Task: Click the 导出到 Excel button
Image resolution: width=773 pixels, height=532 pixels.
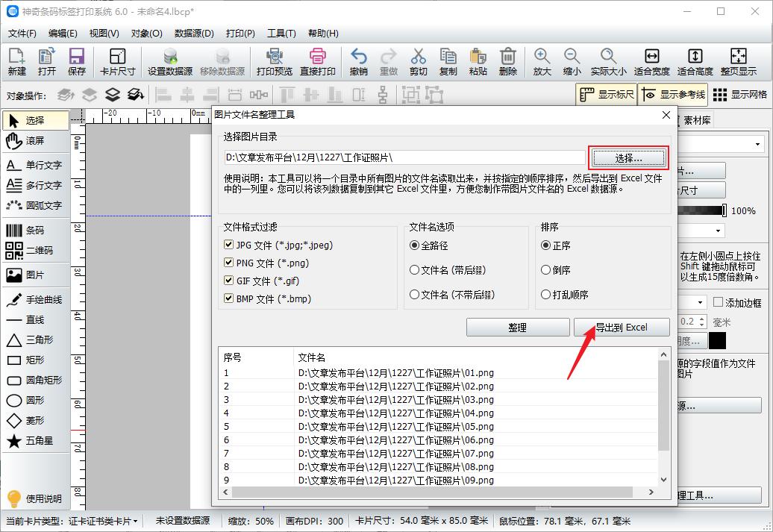Action: (622, 327)
